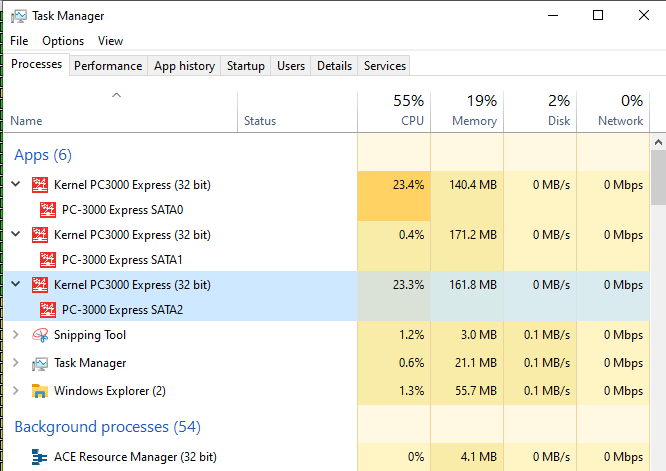This screenshot has width=666, height=471.
Task: Select the PC-3000 Express SATA0 row
Action: click(x=327, y=210)
